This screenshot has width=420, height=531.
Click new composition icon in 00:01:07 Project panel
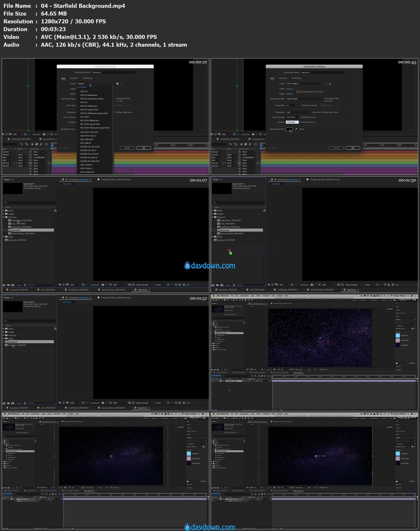tap(13, 285)
